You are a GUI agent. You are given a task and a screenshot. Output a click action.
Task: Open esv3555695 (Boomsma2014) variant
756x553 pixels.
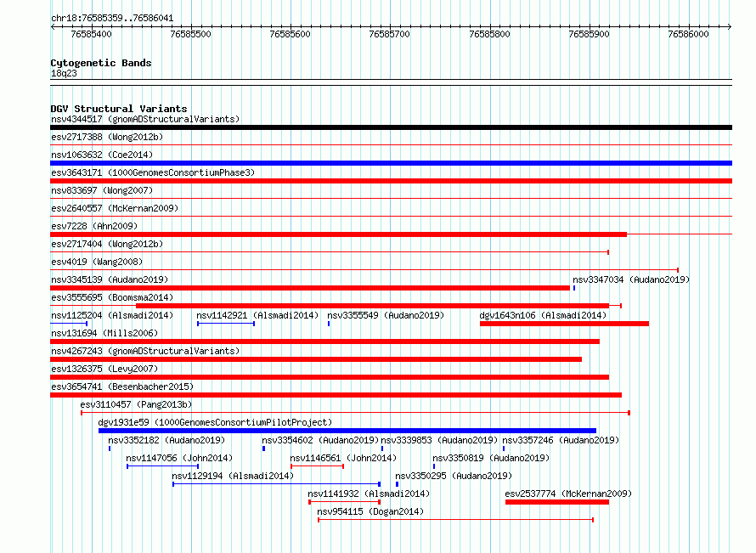pos(112,297)
